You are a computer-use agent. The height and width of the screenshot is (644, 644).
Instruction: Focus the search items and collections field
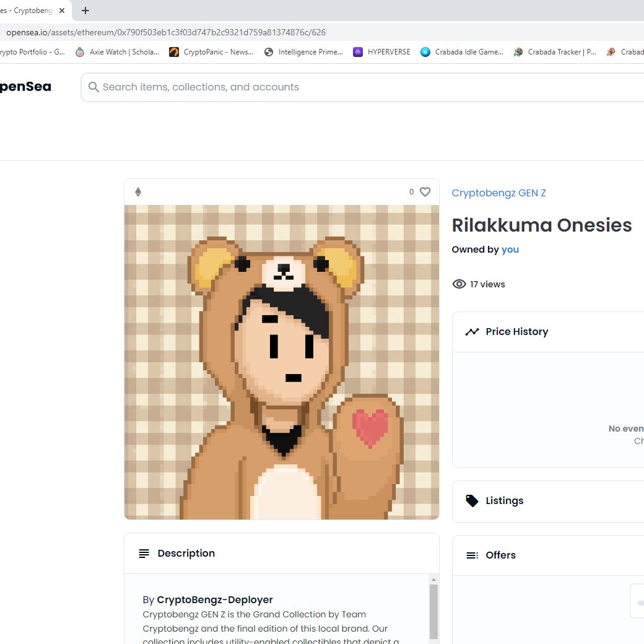coord(362,87)
